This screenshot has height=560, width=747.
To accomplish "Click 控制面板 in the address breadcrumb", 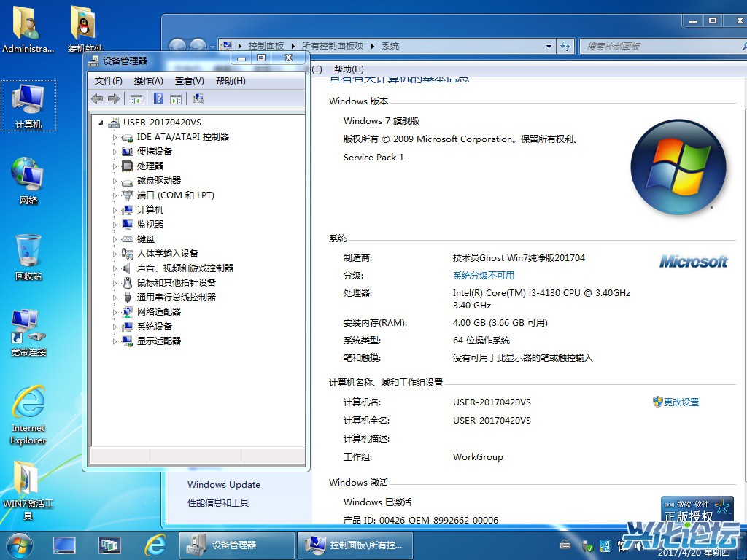I will [266, 46].
